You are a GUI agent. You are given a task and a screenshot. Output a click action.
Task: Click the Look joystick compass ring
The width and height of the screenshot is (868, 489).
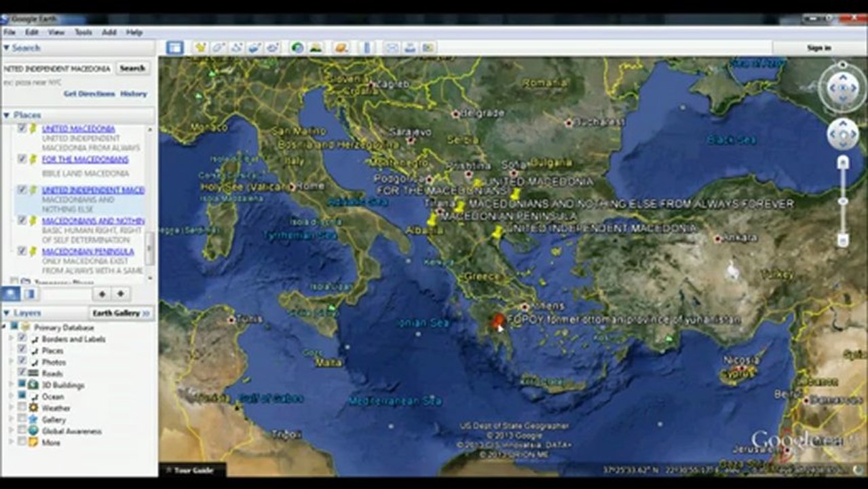coord(842,88)
